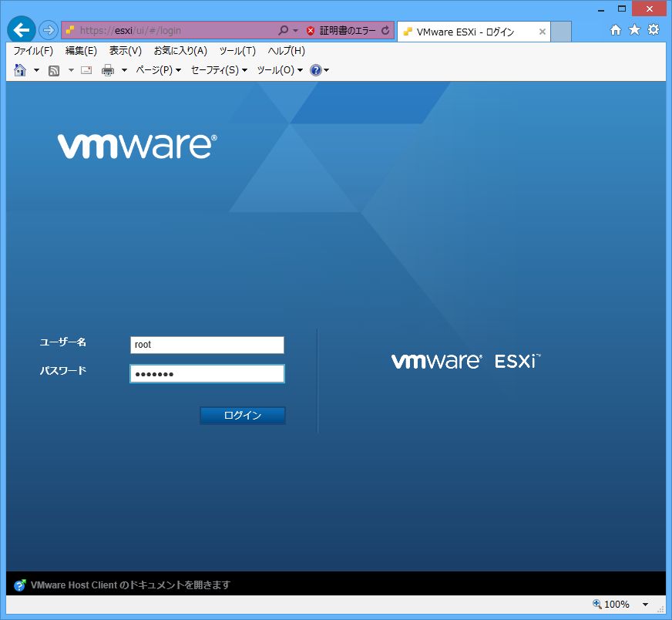Image resolution: width=672 pixels, height=620 pixels.
Task: Open the VMware Host Client documentation link
Action: click(x=130, y=585)
